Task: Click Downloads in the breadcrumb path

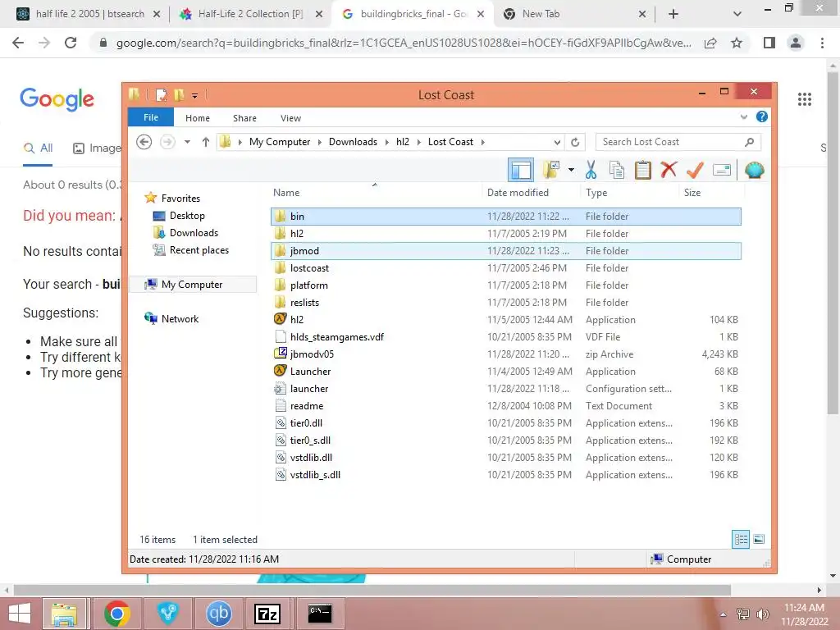Action: (353, 142)
